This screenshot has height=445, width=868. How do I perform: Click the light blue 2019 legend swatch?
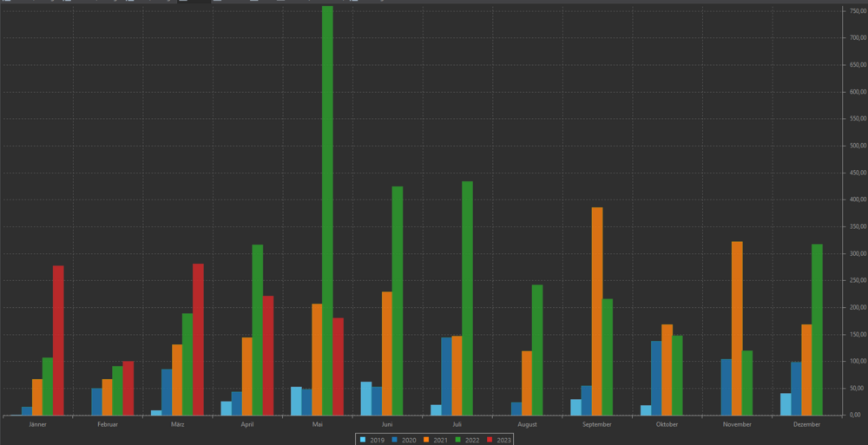(x=363, y=440)
